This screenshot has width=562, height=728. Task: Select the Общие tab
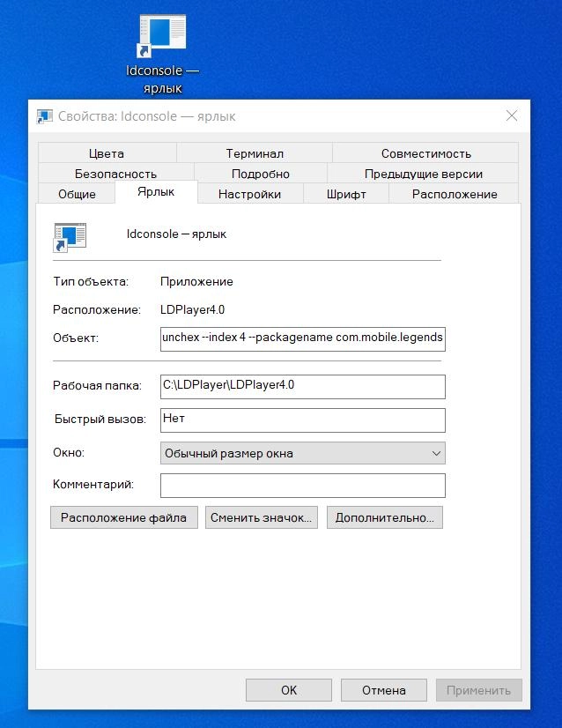(77, 194)
